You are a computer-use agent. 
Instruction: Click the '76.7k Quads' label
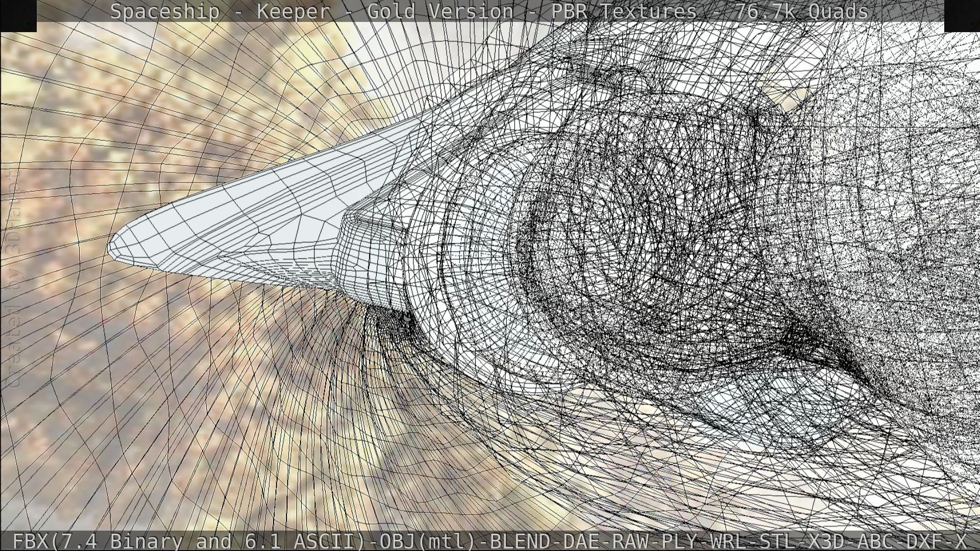[801, 11]
